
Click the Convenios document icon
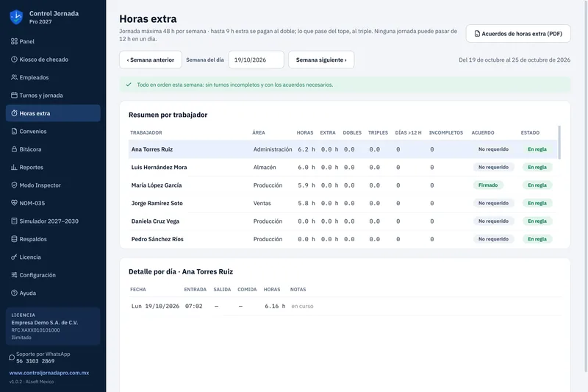(x=14, y=132)
